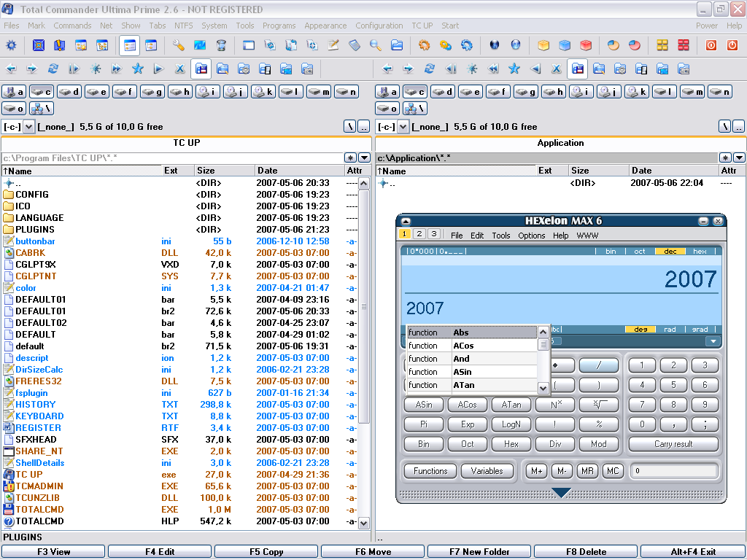The image size is (747, 560).
Task: Select calculator mode 2 button
Action: click(419, 235)
